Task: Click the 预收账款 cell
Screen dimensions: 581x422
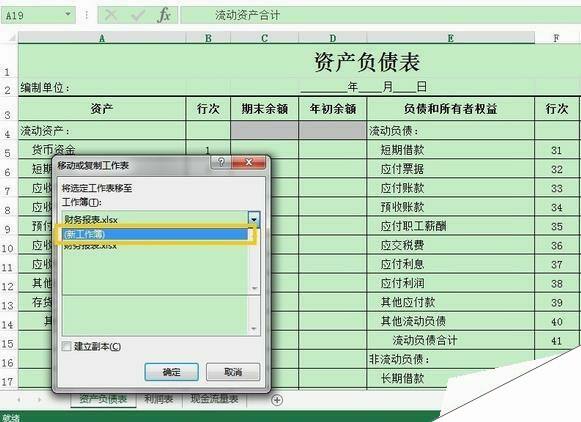Action: point(451,207)
